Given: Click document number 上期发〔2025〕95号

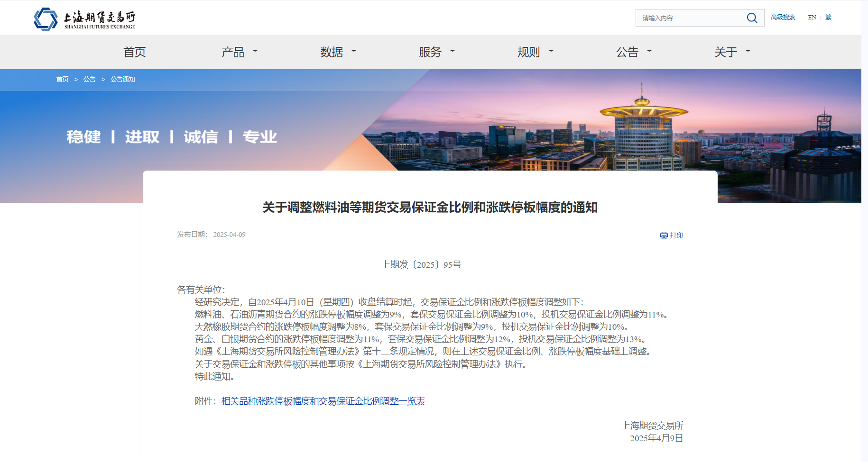Looking at the screenshot, I should click(x=422, y=265).
